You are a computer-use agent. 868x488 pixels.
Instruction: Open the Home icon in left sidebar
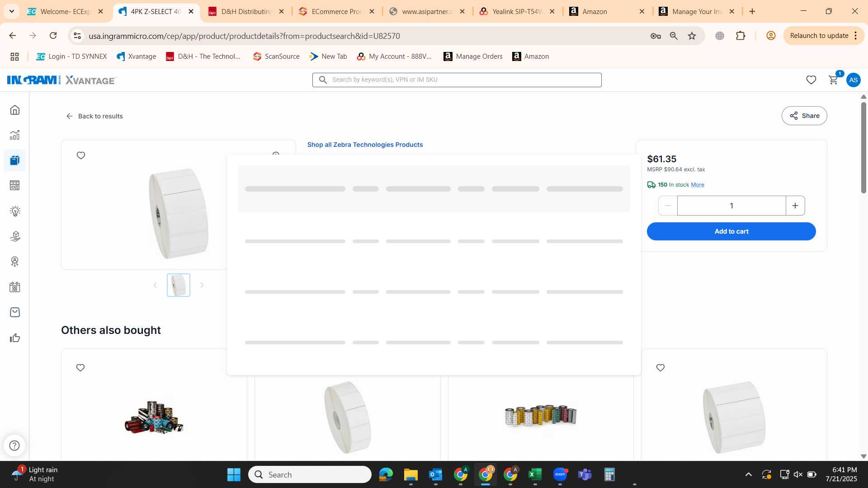[x=15, y=110]
